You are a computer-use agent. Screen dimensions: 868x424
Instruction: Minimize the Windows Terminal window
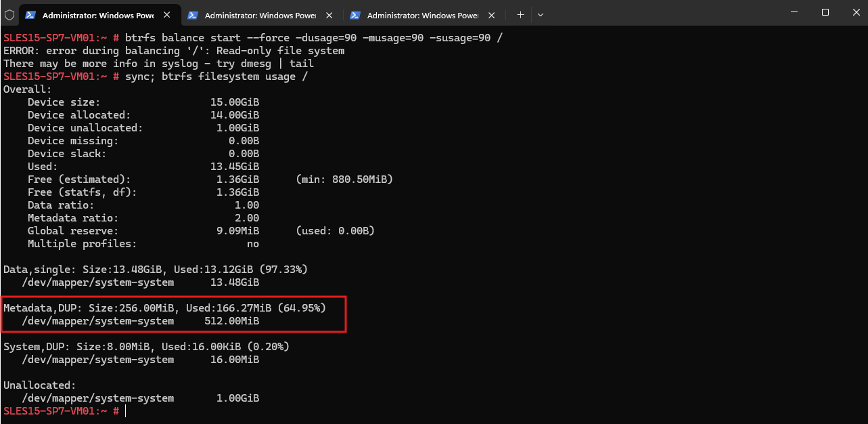pyautogui.click(x=795, y=12)
